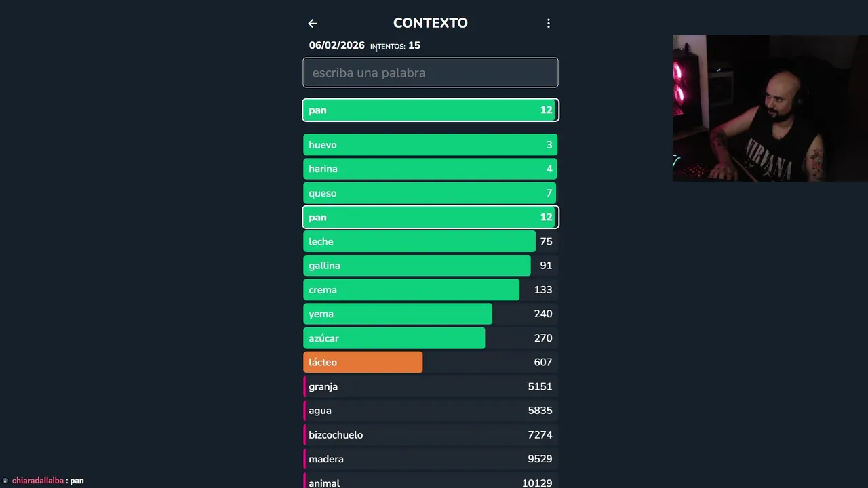This screenshot has height=488, width=868.
Task: Select the 'huevo' guess row
Action: [x=431, y=145]
